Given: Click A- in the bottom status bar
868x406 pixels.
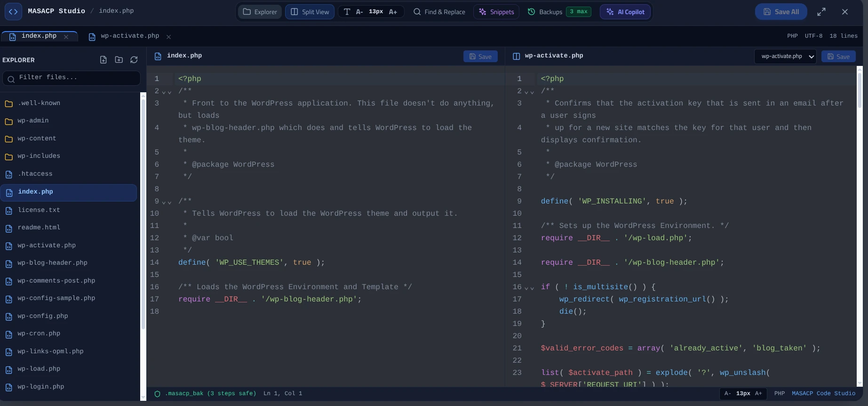Looking at the screenshot, I should click(x=728, y=393).
